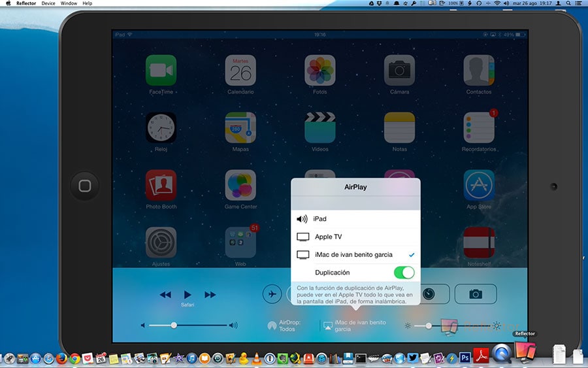The image size is (588, 368).
Task: Open the Reloj clock app
Action: 161,127
